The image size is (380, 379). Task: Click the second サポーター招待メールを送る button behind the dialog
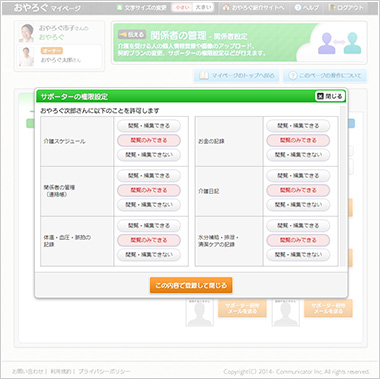tap(328, 308)
